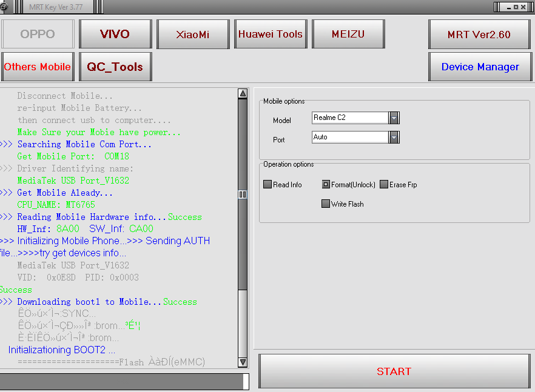Image resolution: width=535 pixels, height=392 pixels.
Task: Open Device Manager
Action: pos(480,67)
